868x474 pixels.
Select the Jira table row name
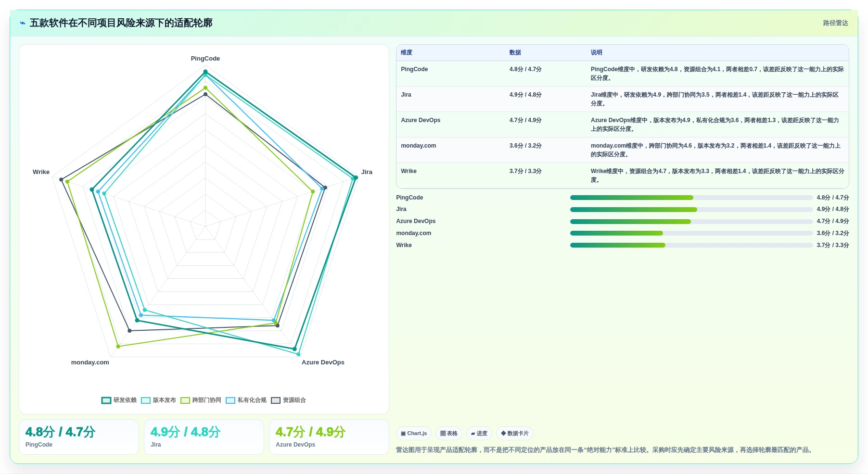406,95
